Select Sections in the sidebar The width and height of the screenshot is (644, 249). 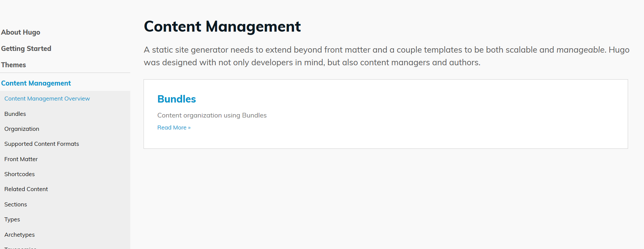tap(16, 204)
